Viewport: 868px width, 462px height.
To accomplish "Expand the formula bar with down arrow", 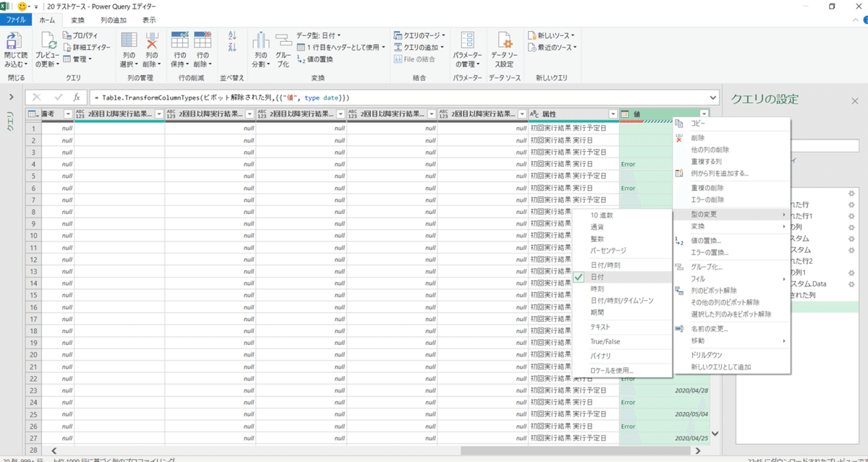I will point(713,97).
